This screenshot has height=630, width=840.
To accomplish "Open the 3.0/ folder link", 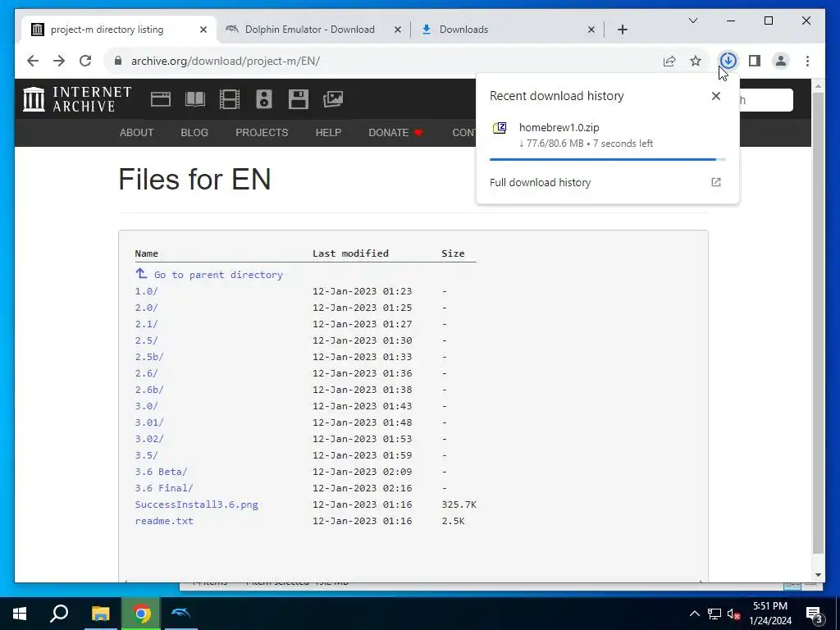I will coord(146,406).
